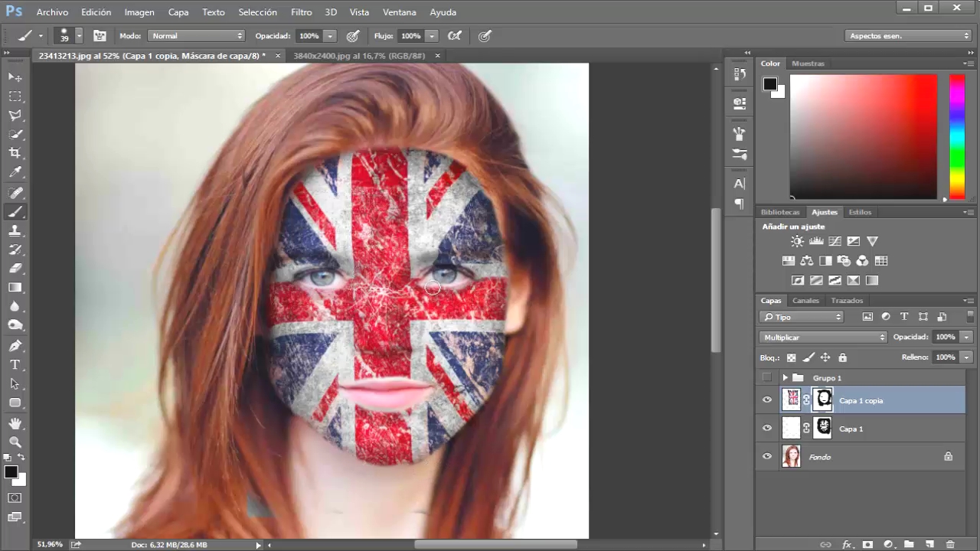Add a Brightness/Contrast adjustment
The image size is (980, 551).
tap(798, 241)
